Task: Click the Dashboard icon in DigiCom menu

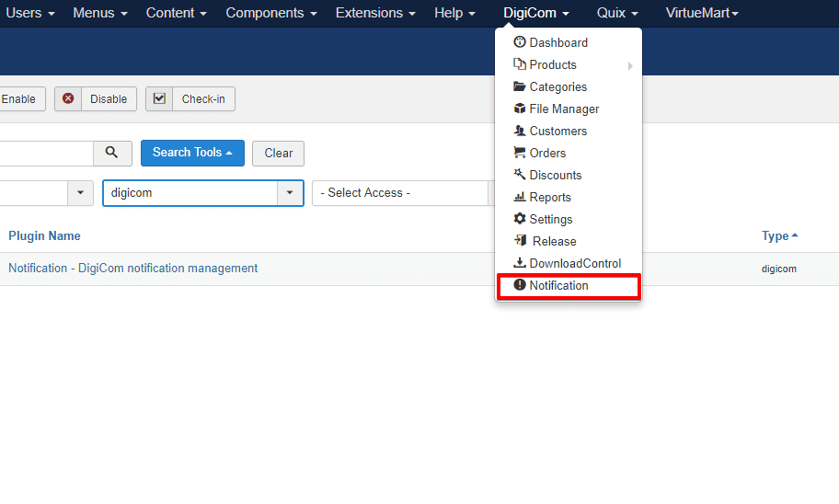Action: pos(520,42)
